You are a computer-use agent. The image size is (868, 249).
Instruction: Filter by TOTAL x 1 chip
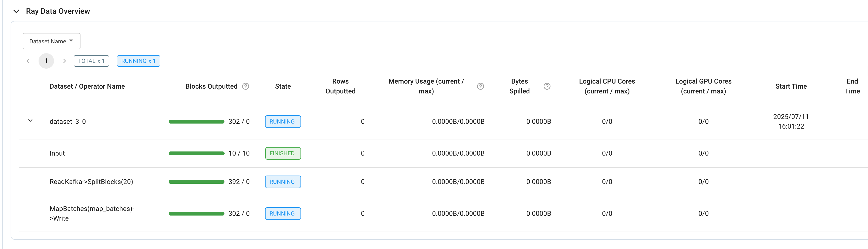point(91,61)
